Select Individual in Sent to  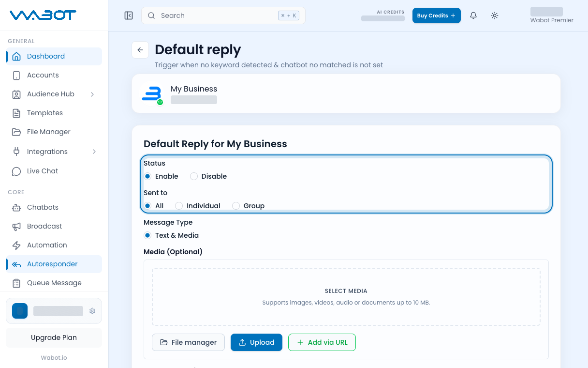[179, 206]
